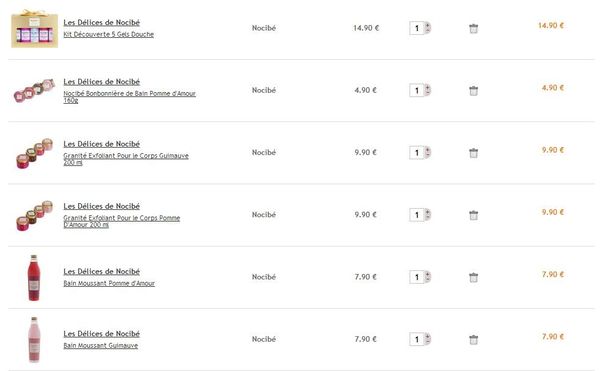600x371 pixels.
Task: Open Bain Moussant Guimauve product link
Action: [x=101, y=346]
